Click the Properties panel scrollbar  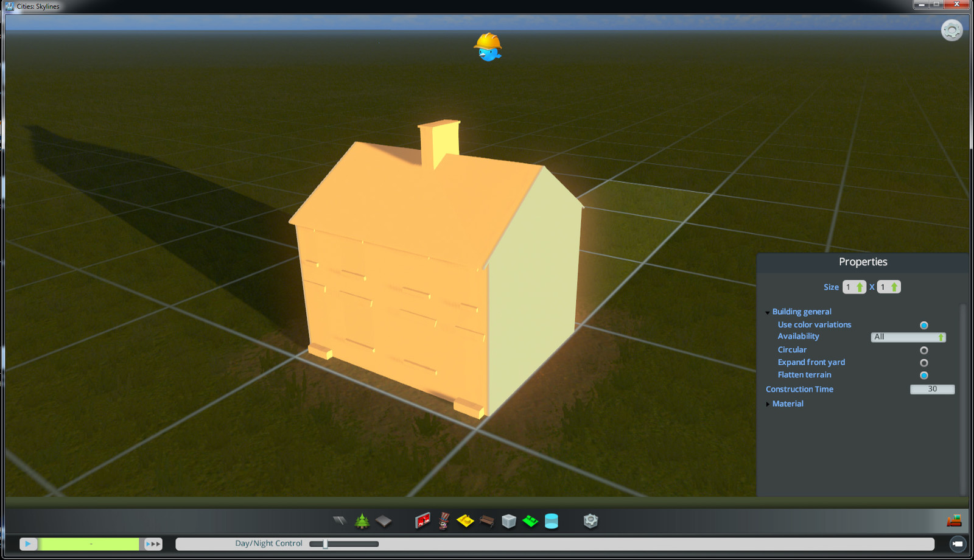coord(963,399)
